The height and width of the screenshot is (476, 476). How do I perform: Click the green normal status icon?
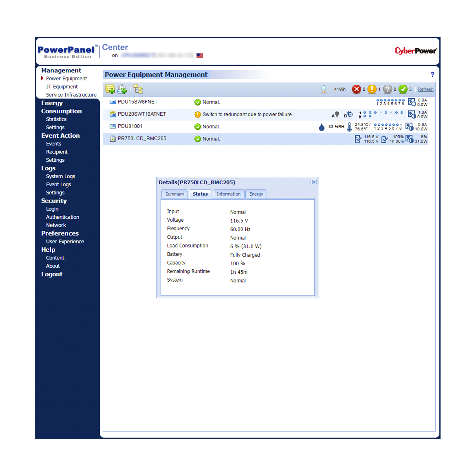[403, 89]
